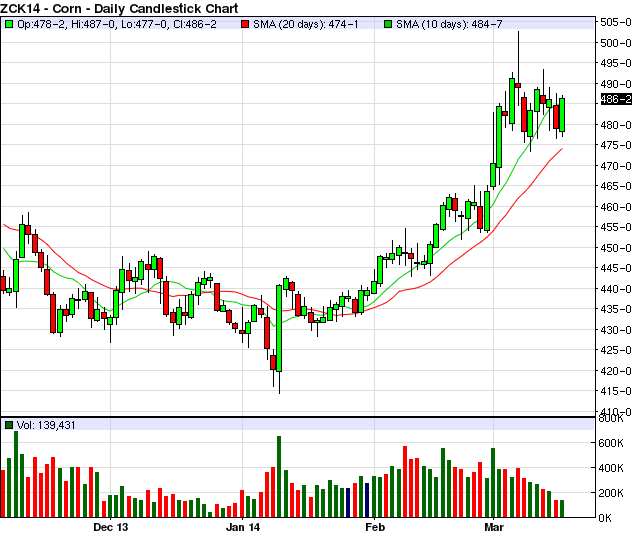Viewport: 640px width, 536px height.
Task: Click the 425-0 price axis label
Action: [x=616, y=350]
